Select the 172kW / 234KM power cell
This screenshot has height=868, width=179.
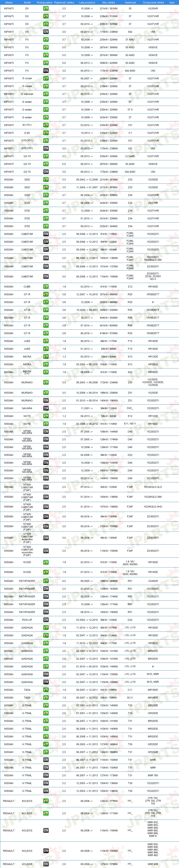108,382
